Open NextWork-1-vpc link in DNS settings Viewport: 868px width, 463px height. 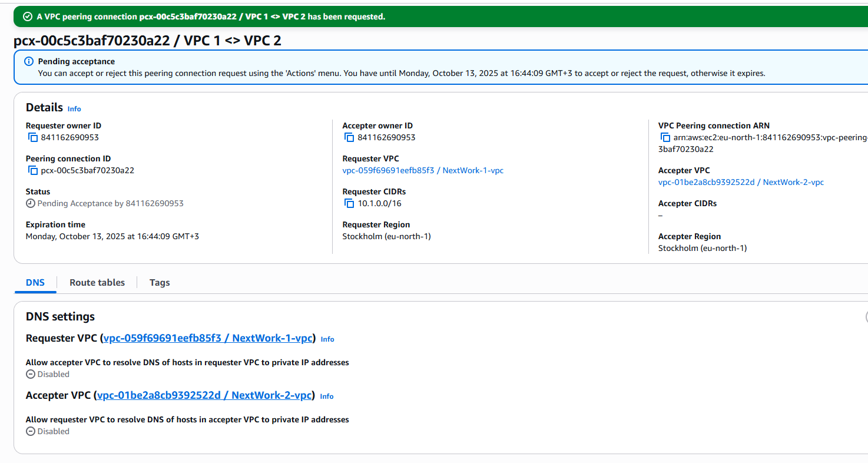coord(208,338)
